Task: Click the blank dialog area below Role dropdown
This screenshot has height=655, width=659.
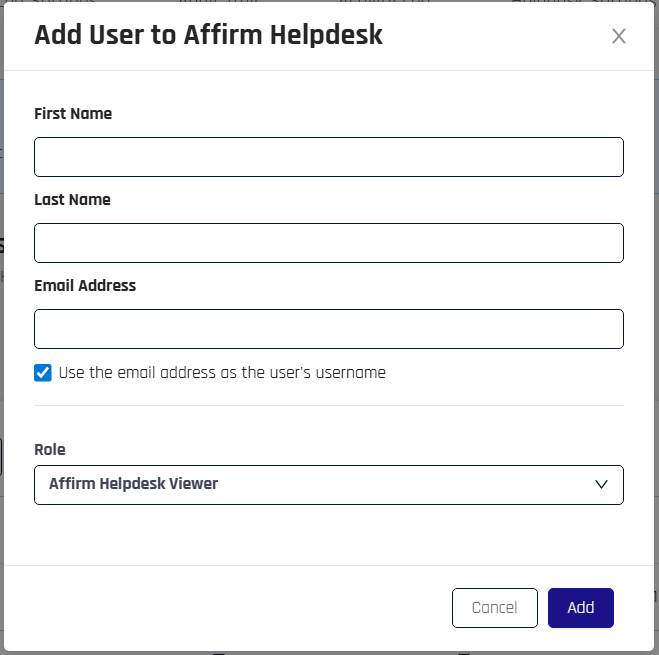Action: click(x=328, y=535)
